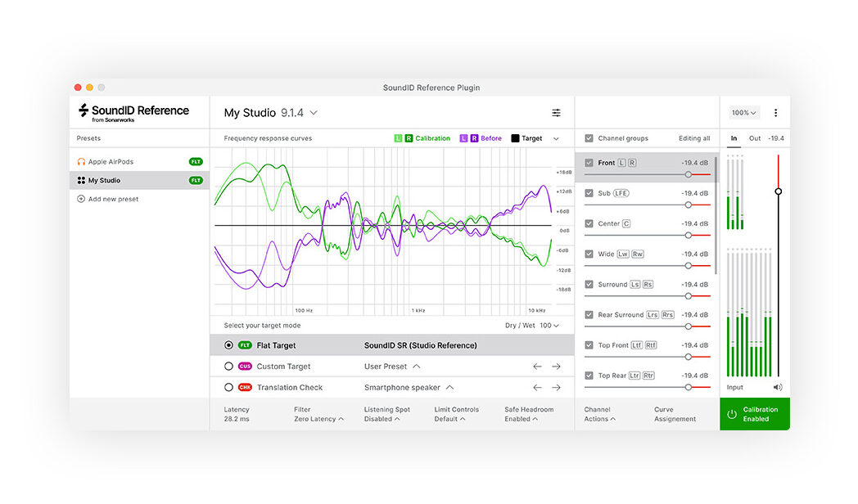Open the three-dot more options menu
The width and height of the screenshot is (858, 504).
point(775,113)
